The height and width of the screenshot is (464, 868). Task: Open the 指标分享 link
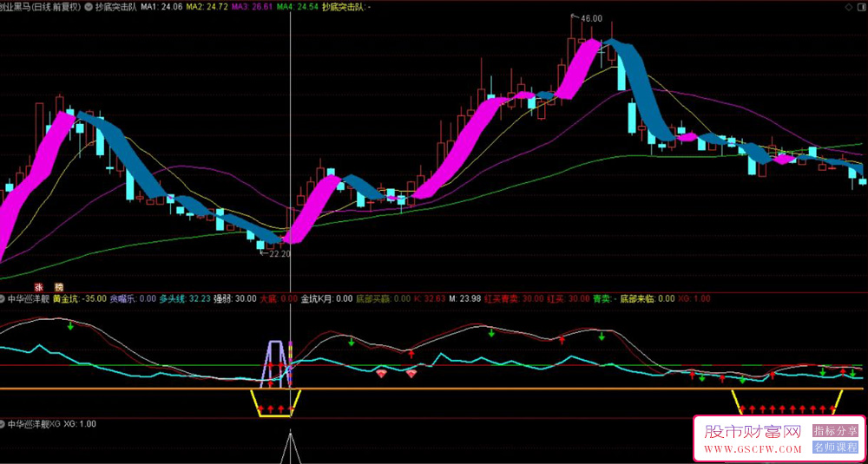pyautogui.click(x=835, y=431)
